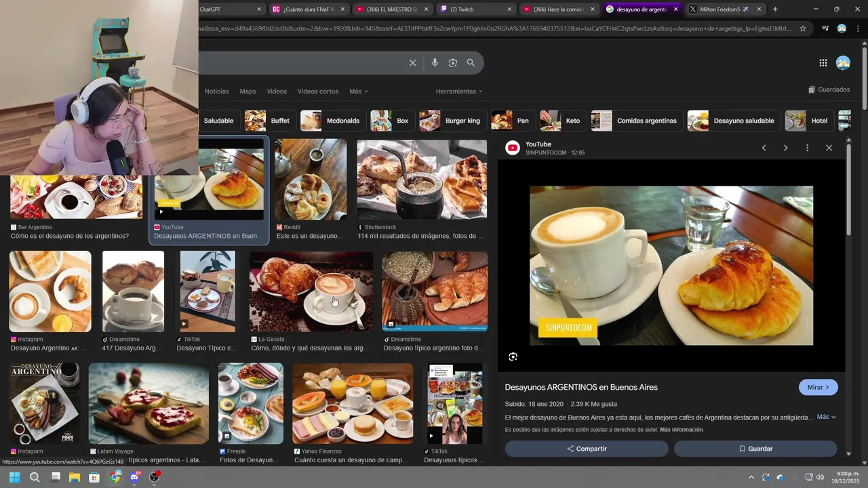Open File Explorer from the taskbar
868x488 pixels.
tap(75, 477)
